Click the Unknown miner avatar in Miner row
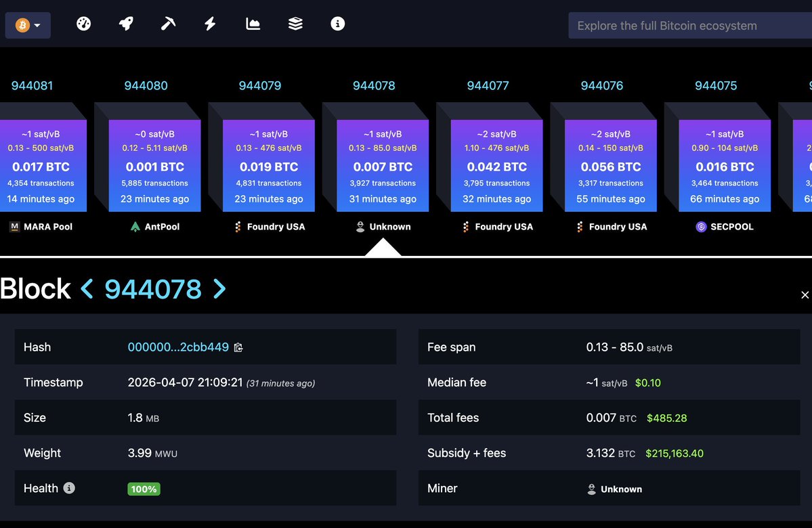The height and width of the screenshot is (528, 812). (591, 489)
